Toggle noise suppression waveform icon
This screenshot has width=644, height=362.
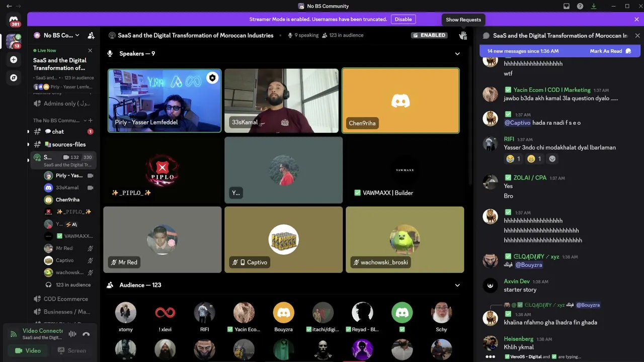(72, 334)
